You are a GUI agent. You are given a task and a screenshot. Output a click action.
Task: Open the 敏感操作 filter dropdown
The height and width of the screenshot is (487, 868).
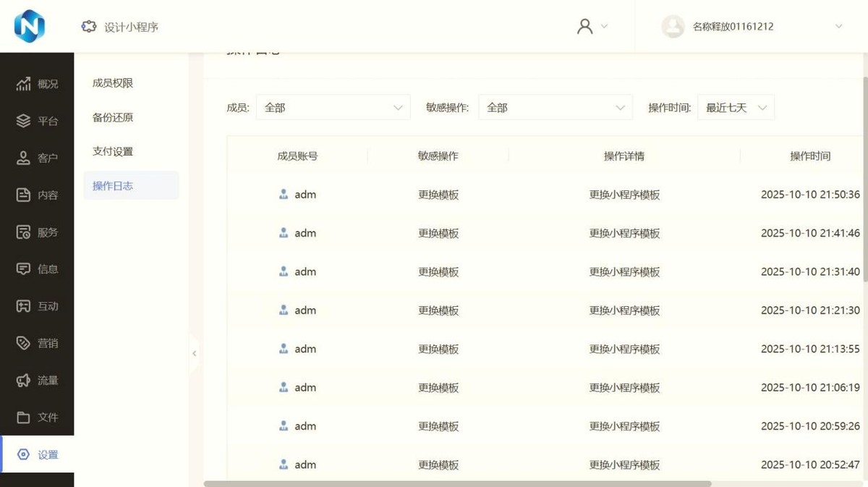556,107
